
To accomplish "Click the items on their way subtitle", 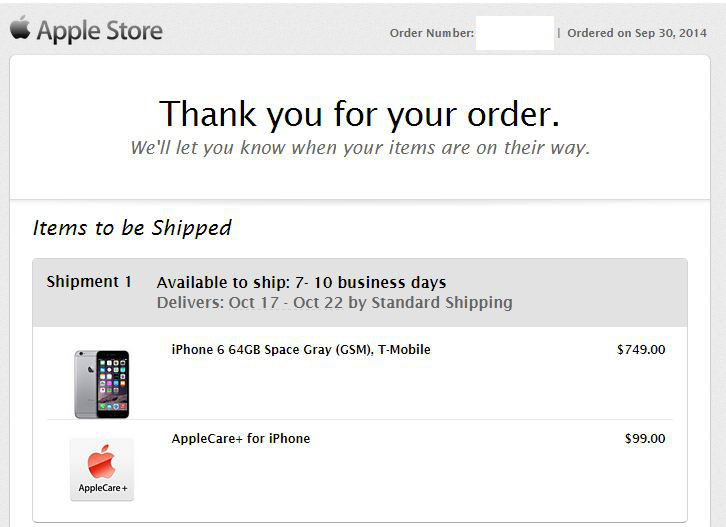I will click(x=360, y=148).
